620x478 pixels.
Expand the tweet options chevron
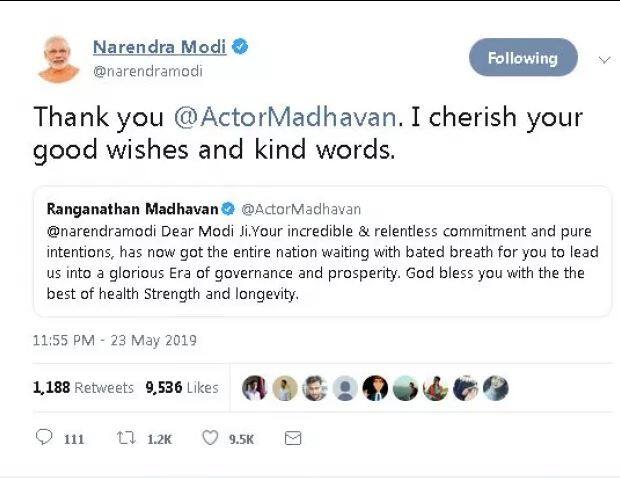tap(603, 59)
